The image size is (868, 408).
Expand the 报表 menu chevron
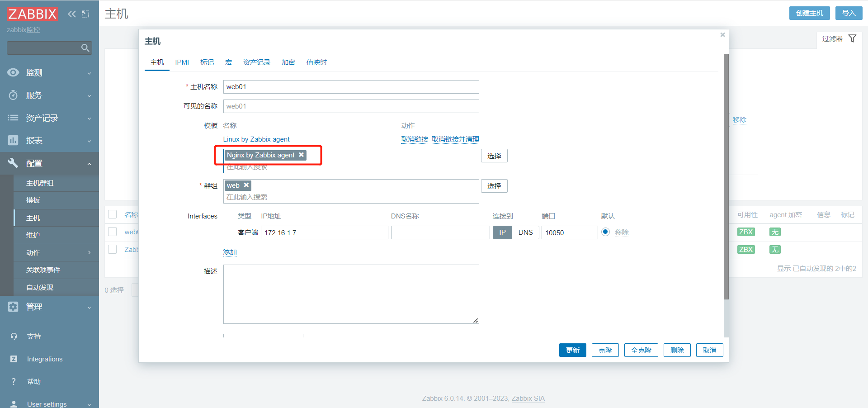[x=89, y=141]
